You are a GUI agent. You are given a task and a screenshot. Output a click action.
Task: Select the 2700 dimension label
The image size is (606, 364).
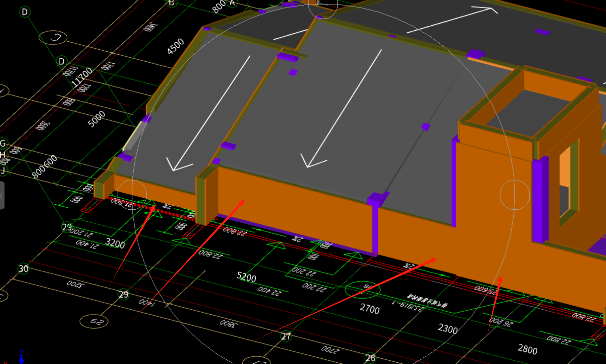(370, 309)
